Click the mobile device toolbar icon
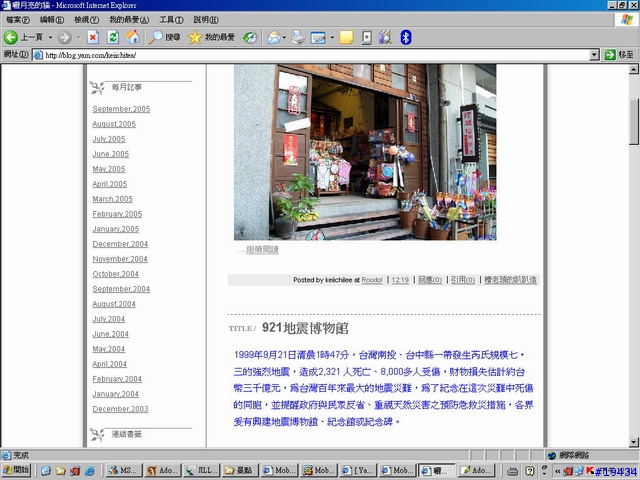640x480 pixels. [x=367, y=38]
